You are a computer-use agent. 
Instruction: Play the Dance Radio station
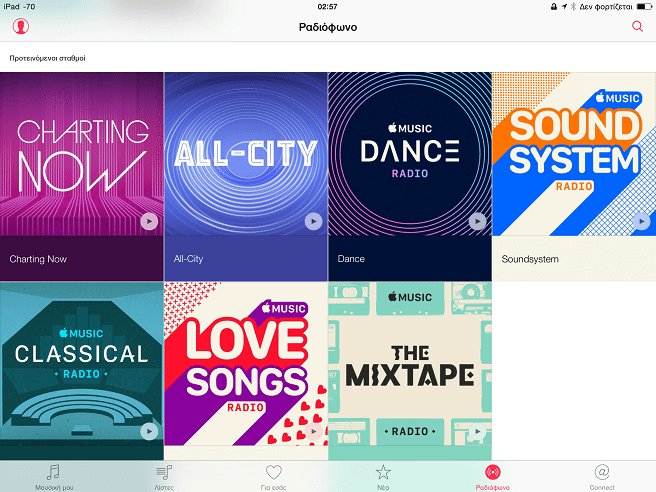477,221
